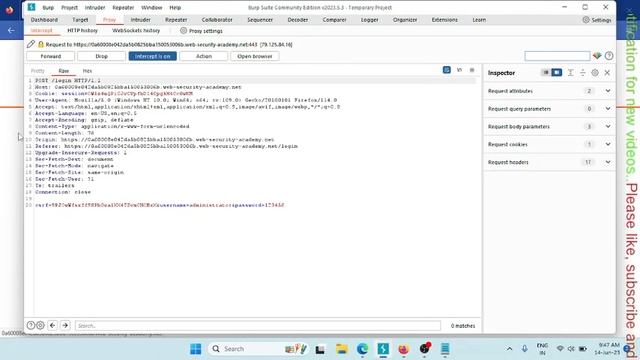Open the Window menu
This screenshot has width=640, height=360.
pos(151,7)
